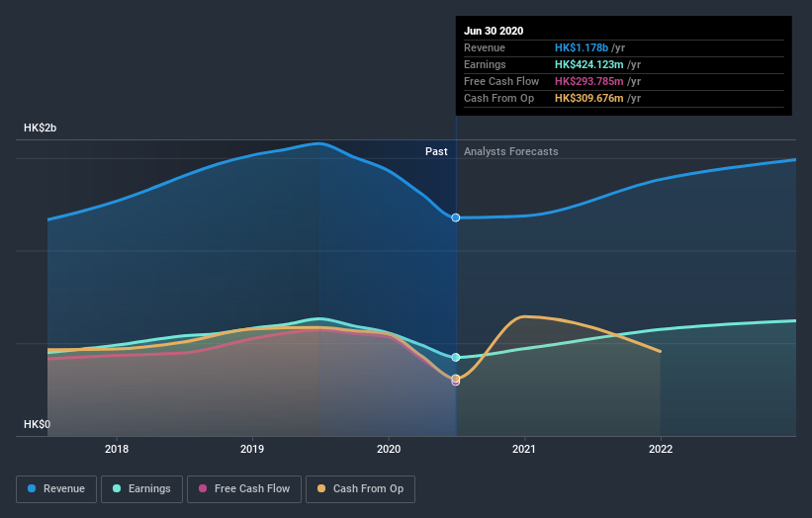Click the blue Revenue data point marker
Screen dimensions: 812x518
456,217
